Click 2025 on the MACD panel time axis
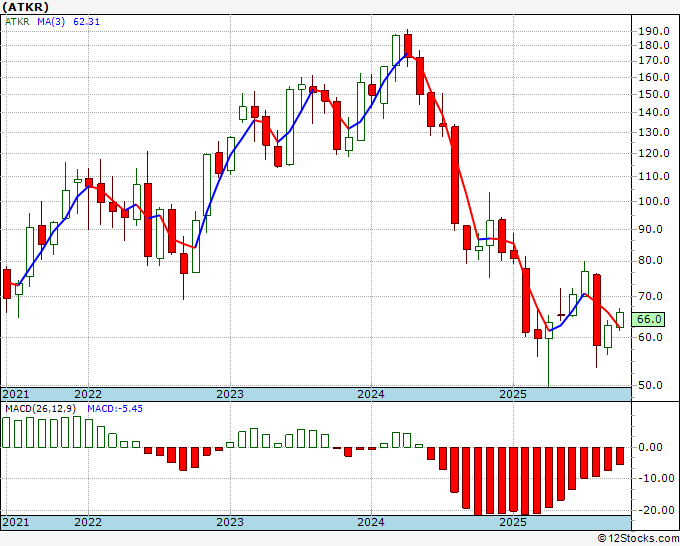680x546 pixels. point(513,522)
